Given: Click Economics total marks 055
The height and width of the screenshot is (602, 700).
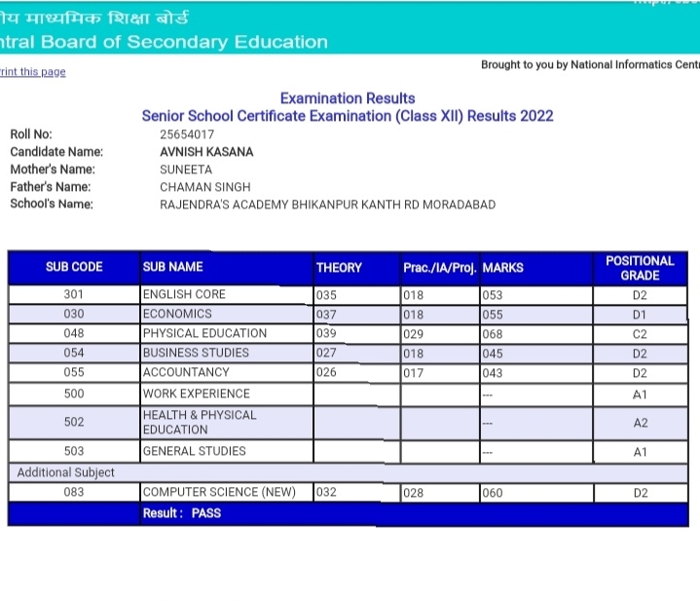Looking at the screenshot, I should click(536, 315).
